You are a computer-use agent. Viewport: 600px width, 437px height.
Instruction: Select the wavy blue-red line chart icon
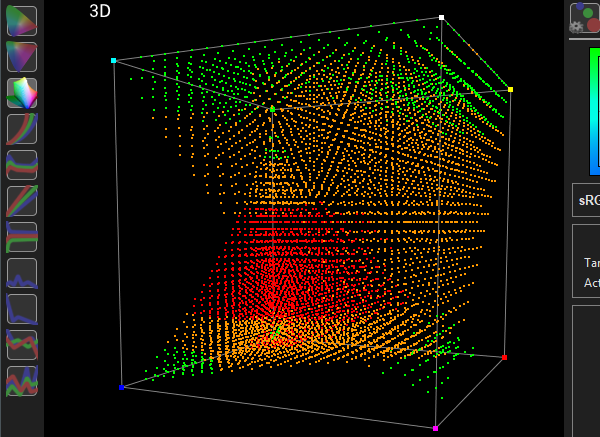tap(22, 165)
